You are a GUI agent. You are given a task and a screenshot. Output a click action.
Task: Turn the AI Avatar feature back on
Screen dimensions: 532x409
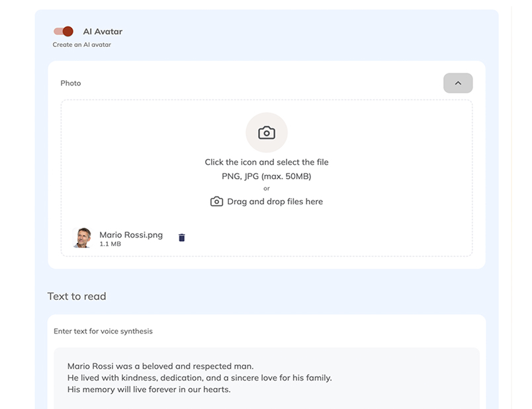64,30
